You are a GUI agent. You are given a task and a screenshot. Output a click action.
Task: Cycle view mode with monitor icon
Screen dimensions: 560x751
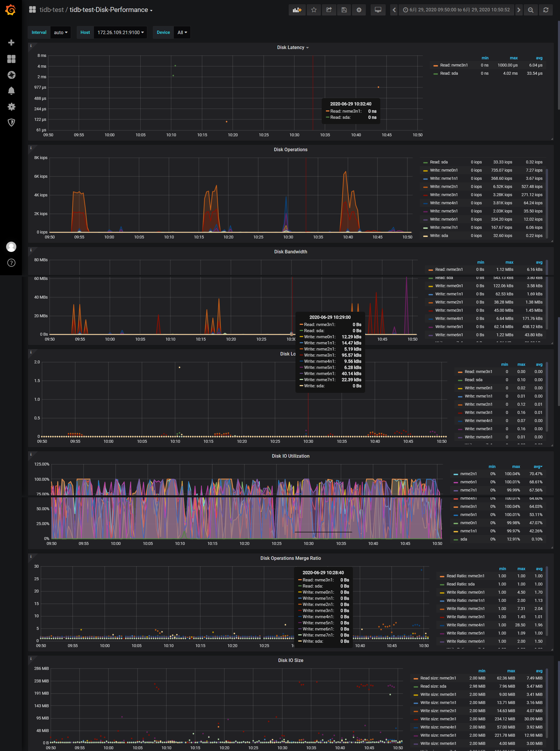point(378,10)
